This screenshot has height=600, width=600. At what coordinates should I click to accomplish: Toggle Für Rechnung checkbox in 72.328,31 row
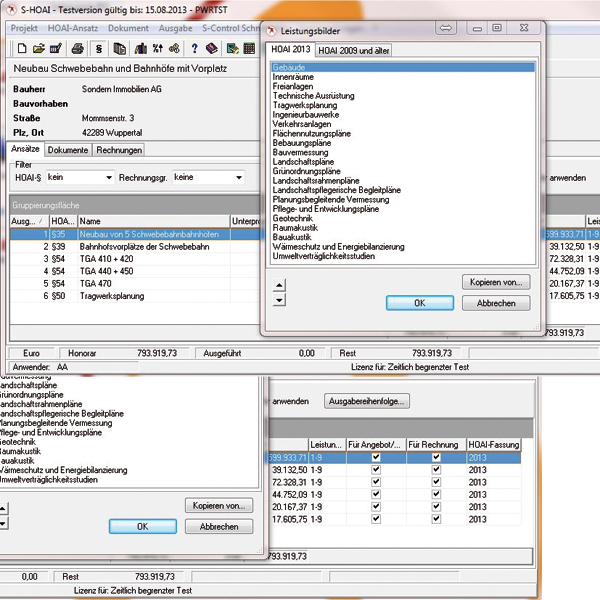(x=436, y=482)
